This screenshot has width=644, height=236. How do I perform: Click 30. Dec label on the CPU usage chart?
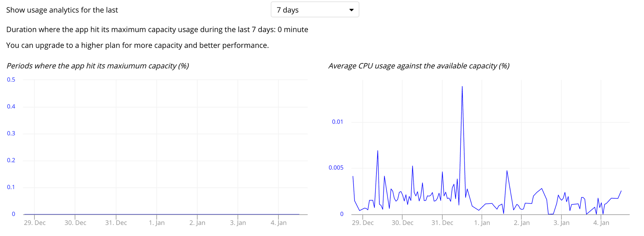402,223
